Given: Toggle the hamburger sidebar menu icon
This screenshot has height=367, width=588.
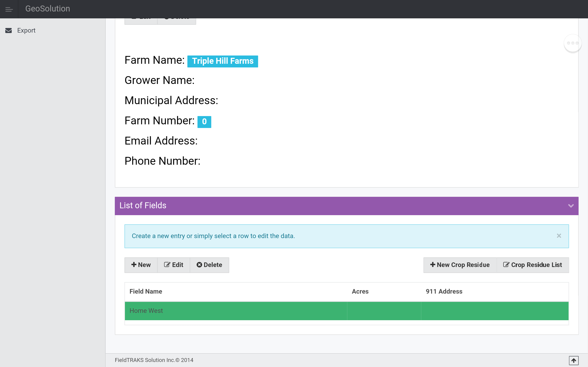Looking at the screenshot, I should pos(9,9).
